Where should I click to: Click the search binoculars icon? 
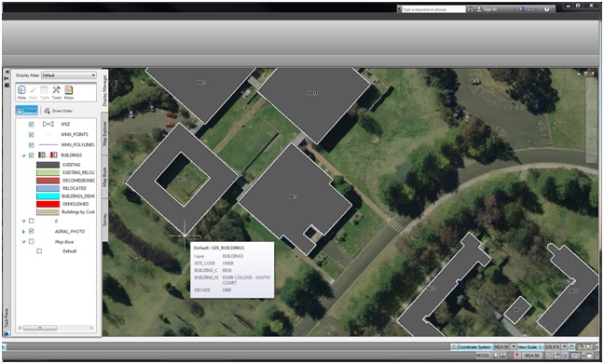470,9
